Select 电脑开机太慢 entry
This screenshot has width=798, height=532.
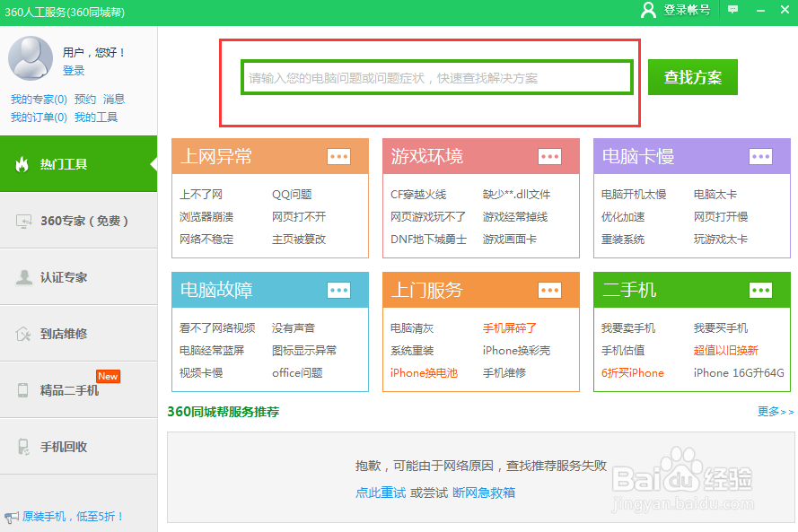(634, 195)
